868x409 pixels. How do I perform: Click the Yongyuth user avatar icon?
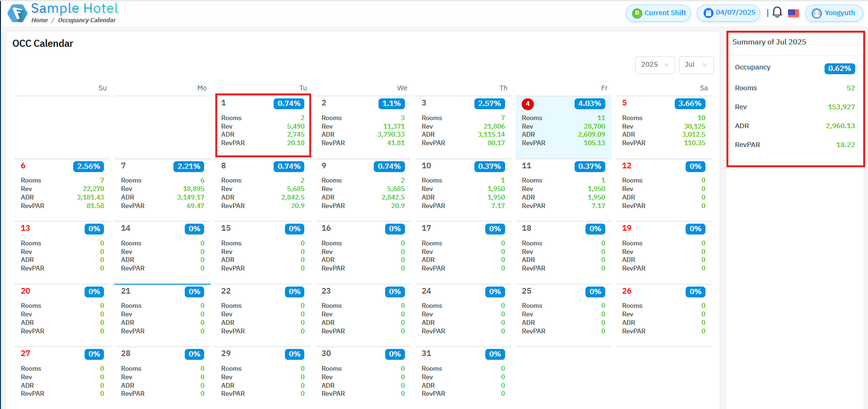click(816, 13)
